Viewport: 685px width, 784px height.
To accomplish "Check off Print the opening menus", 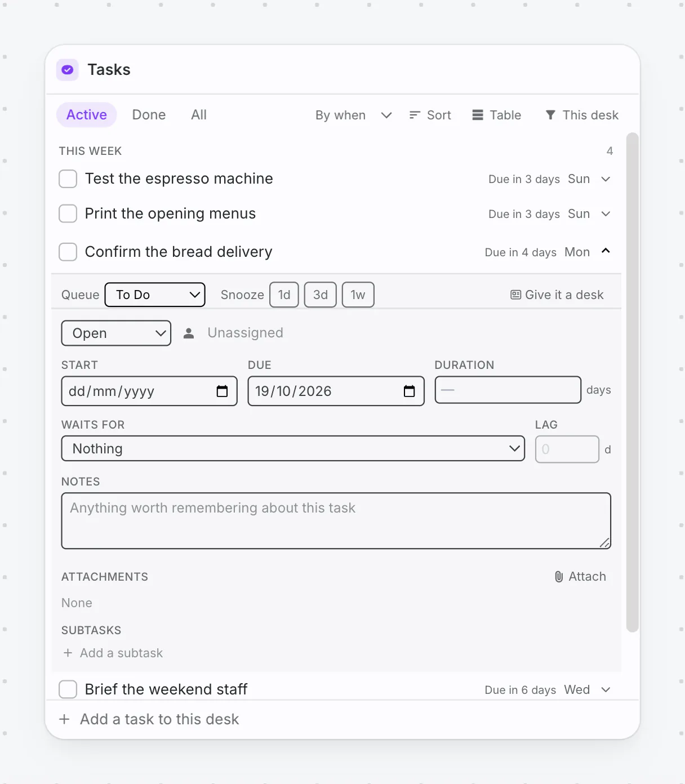I will (x=68, y=214).
